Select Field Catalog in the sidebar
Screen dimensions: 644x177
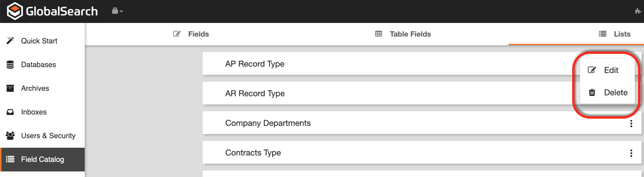(x=43, y=159)
